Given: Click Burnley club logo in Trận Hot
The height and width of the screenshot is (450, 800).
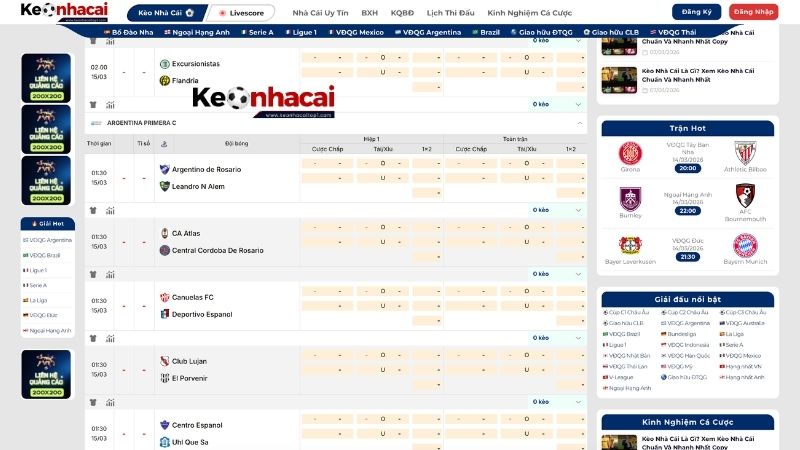Looking at the screenshot, I should point(630,199).
